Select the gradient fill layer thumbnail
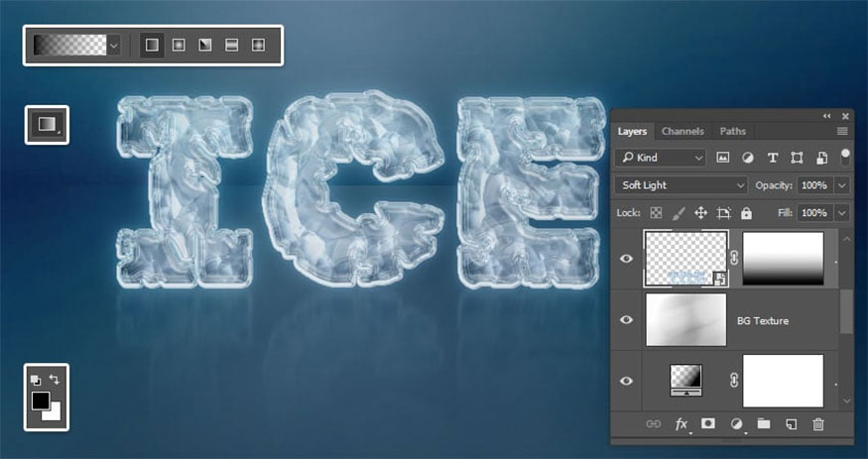The height and width of the screenshot is (459, 868). click(685, 381)
